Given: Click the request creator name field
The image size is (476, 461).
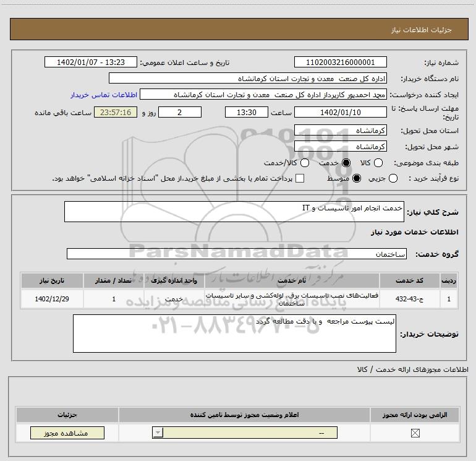Looking at the screenshot, I should (x=263, y=94).
